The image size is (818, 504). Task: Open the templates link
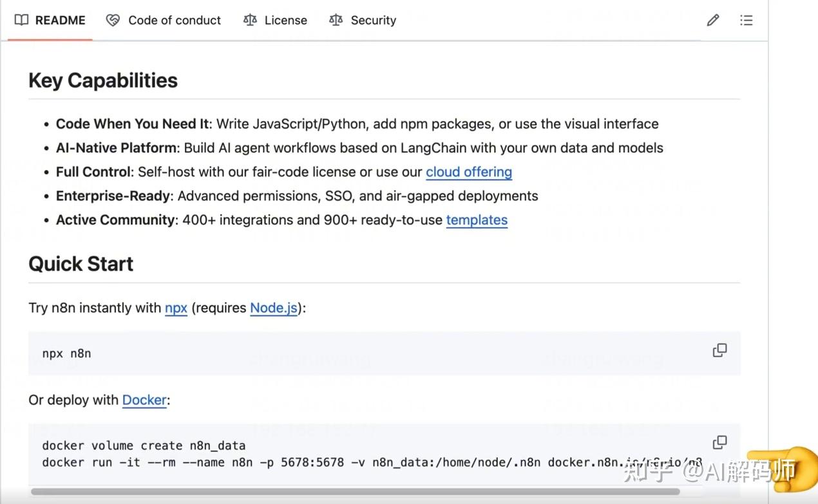point(477,219)
